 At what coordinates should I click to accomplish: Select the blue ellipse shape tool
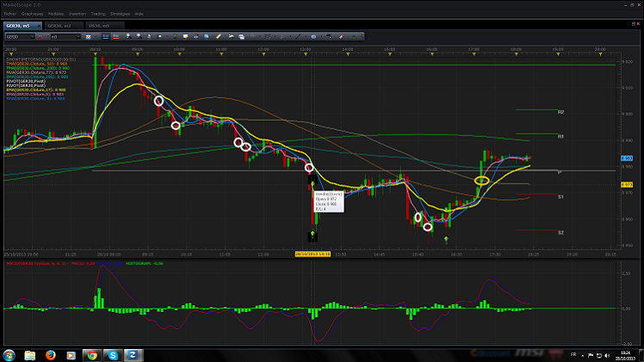[313, 36]
